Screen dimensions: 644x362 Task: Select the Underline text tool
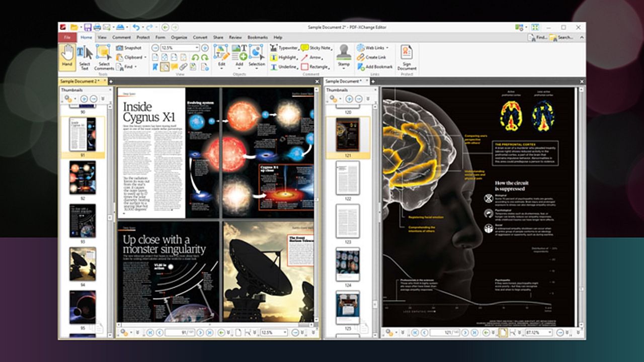click(284, 66)
